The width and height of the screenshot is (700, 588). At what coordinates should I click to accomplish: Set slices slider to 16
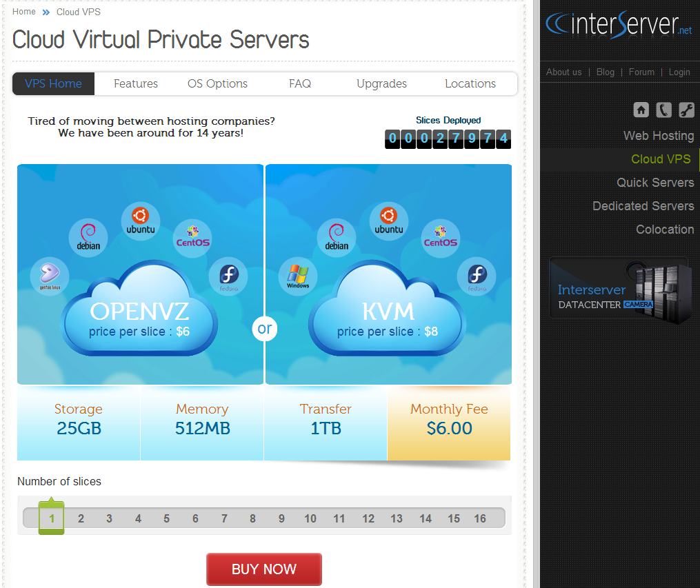point(480,518)
